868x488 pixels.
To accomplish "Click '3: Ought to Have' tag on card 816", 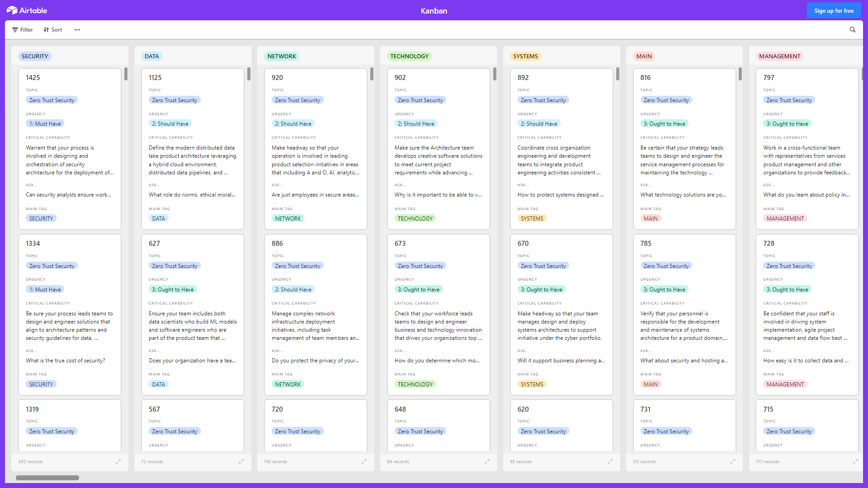I will 664,124.
